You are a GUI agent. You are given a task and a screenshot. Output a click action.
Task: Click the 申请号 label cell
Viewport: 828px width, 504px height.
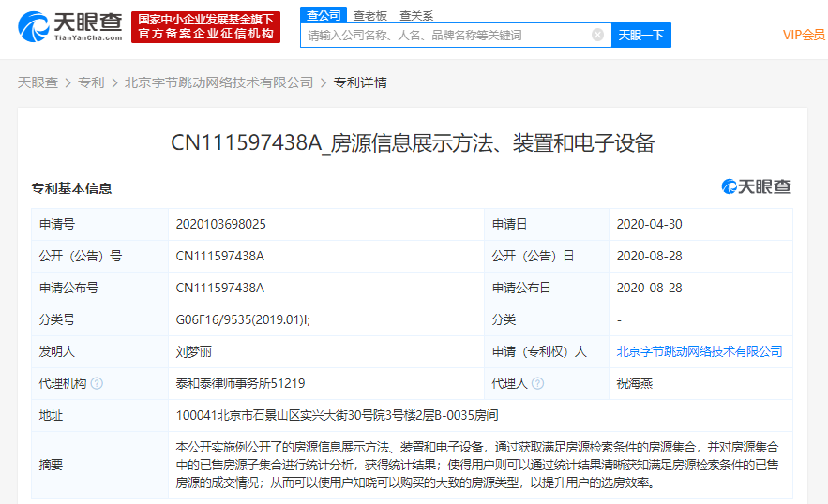(99, 224)
